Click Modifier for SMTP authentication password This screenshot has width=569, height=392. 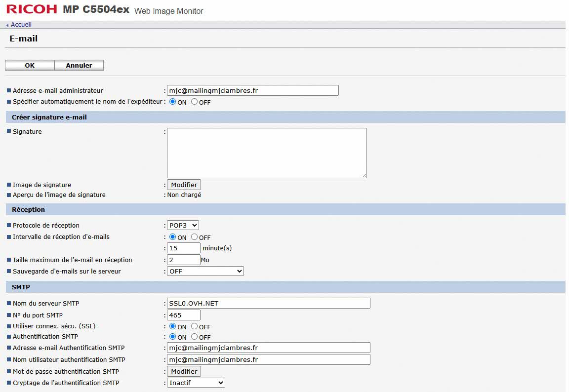tap(184, 371)
